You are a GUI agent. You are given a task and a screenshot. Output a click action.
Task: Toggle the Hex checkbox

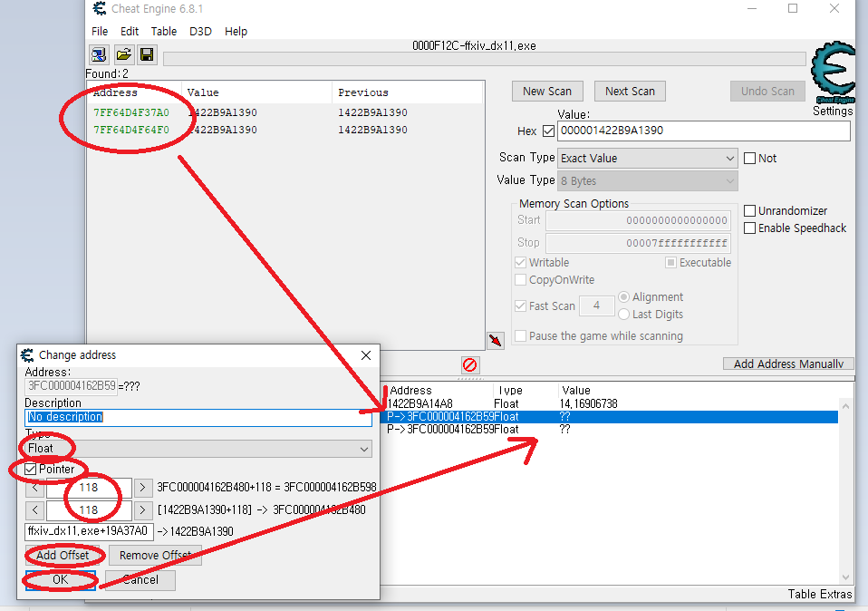pos(547,131)
